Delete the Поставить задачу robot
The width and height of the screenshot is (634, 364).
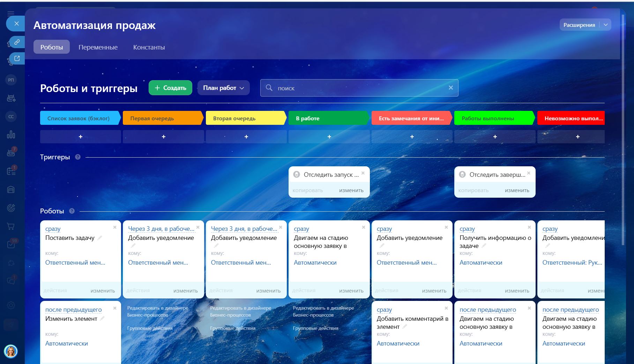(x=115, y=227)
